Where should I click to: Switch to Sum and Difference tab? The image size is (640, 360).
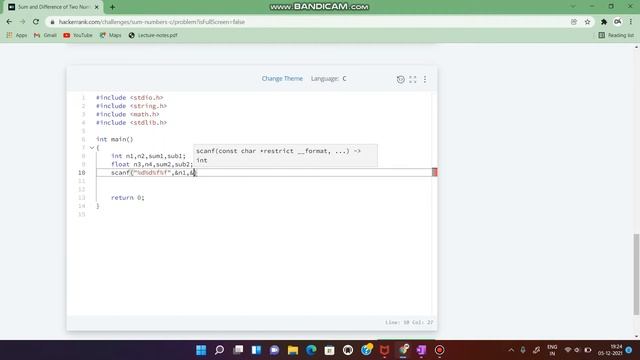point(53,7)
